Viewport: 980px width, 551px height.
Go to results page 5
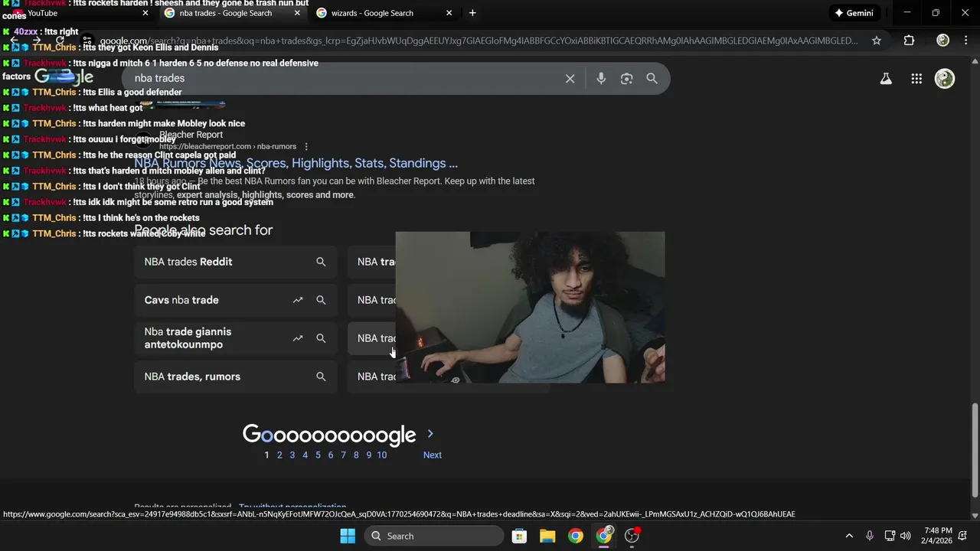click(318, 455)
